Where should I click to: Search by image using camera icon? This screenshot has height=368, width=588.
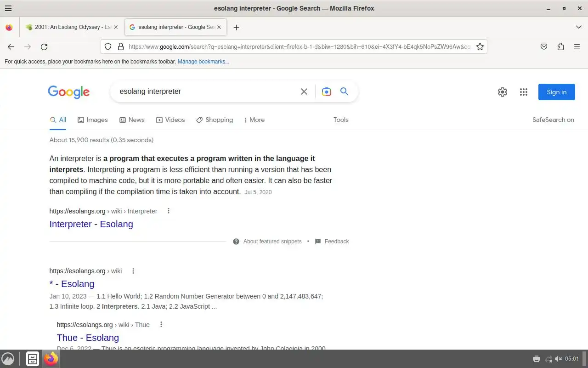click(x=327, y=92)
